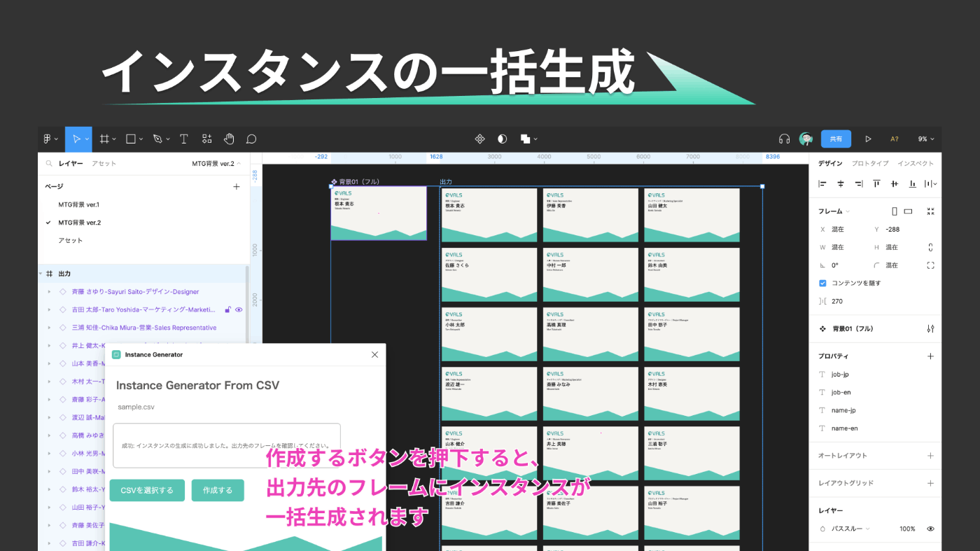980x551 pixels.
Task: Switch to アセット tab in left panel
Action: coord(104,163)
